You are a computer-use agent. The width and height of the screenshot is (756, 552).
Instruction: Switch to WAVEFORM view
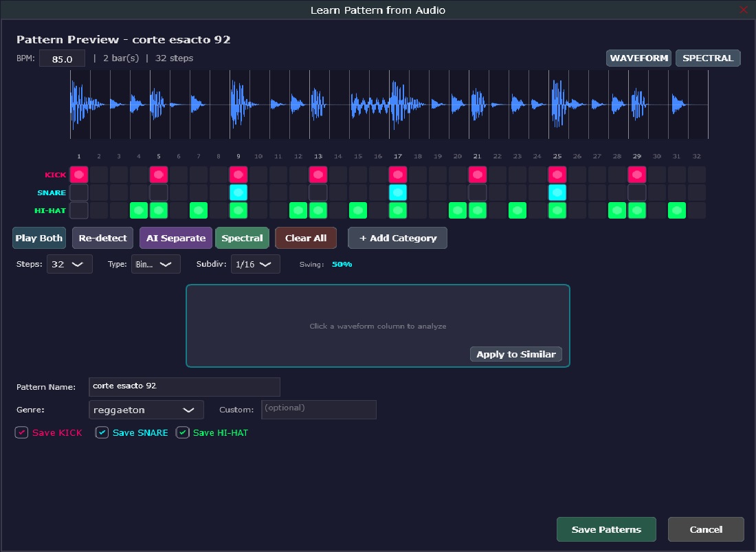[x=639, y=58]
